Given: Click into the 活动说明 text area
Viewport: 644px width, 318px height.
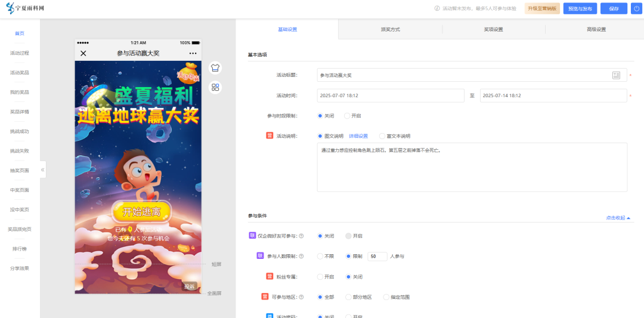Looking at the screenshot, I should (472, 167).
